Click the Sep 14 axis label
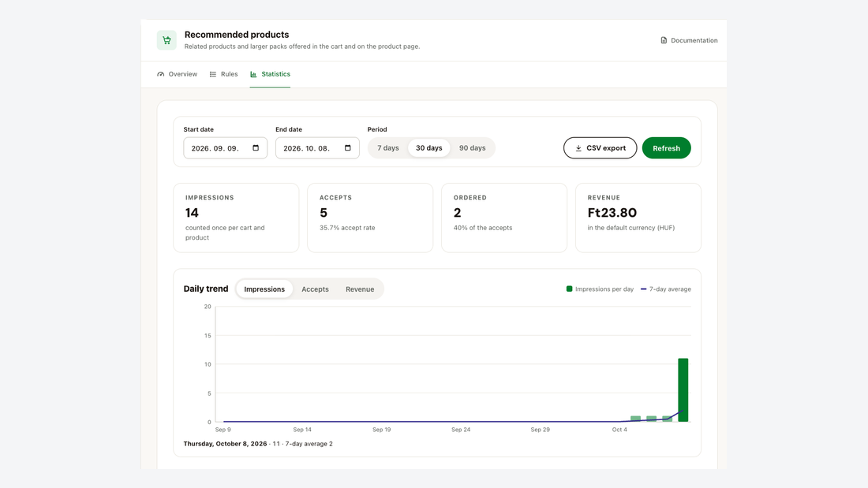 coord(302,430)
